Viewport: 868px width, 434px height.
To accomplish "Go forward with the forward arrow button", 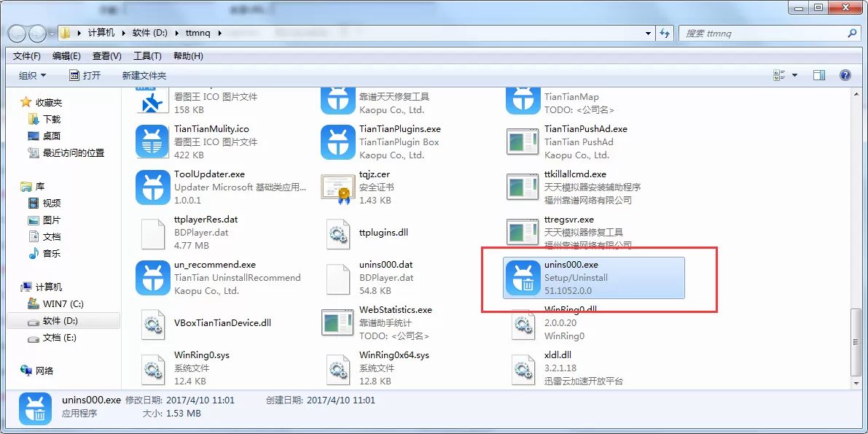I will pos(37,34).
